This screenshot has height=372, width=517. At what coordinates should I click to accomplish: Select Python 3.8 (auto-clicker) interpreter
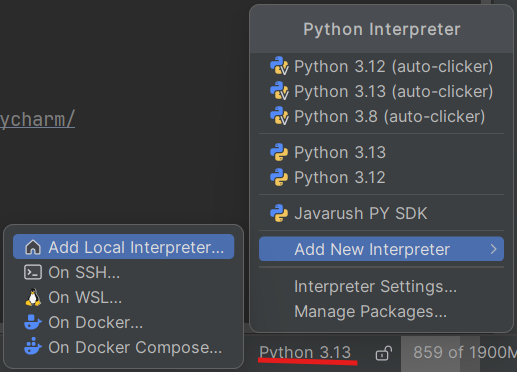point(381,116)
